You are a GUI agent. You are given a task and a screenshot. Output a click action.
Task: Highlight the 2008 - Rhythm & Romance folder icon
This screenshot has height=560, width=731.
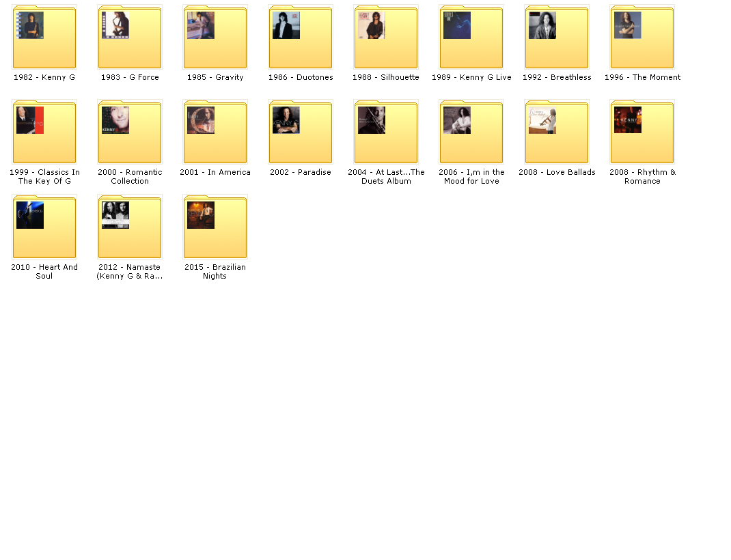click(642, 132)
